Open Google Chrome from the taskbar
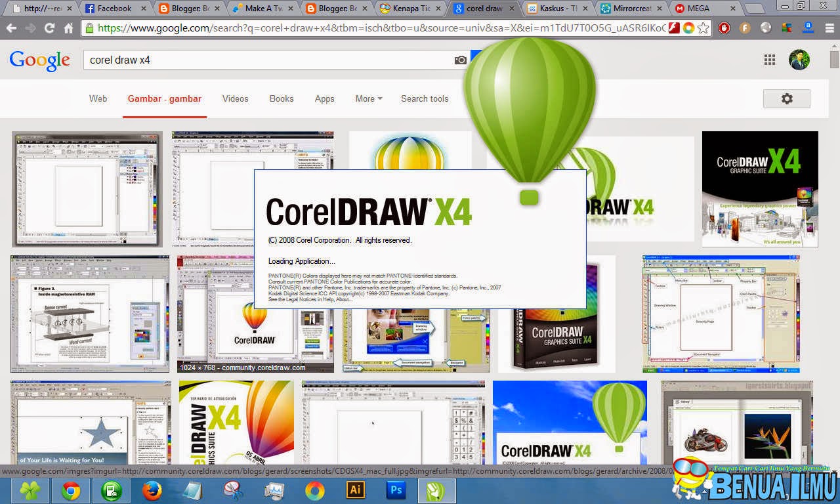 [x=71, y=491]
